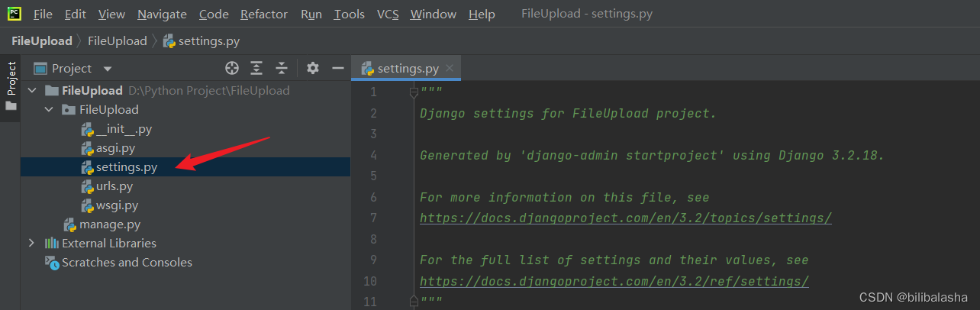980x310 pixels.
Task: Open Project panel settings gear
Action: coord(312,68)
